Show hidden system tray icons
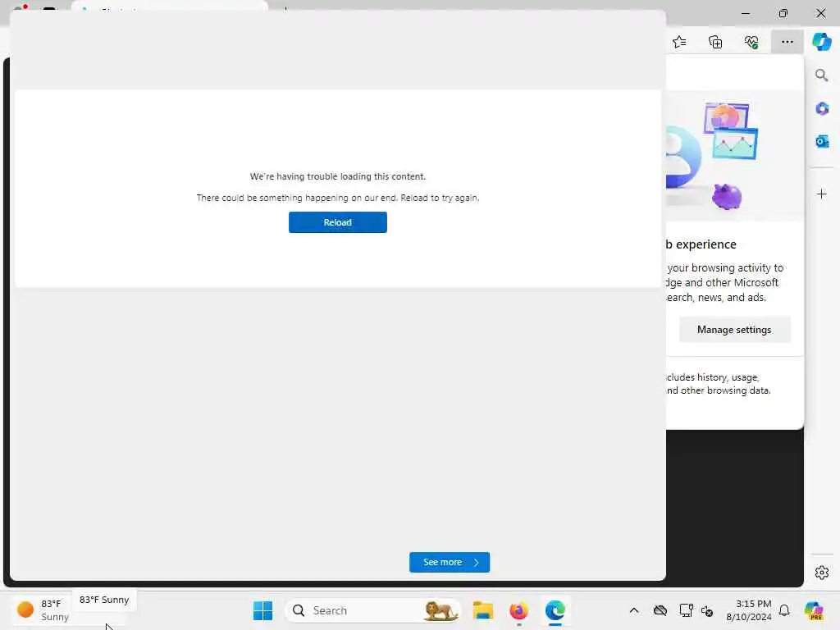Screen dimensions: 840x630 pyautogui.click(x=634, y=610)
